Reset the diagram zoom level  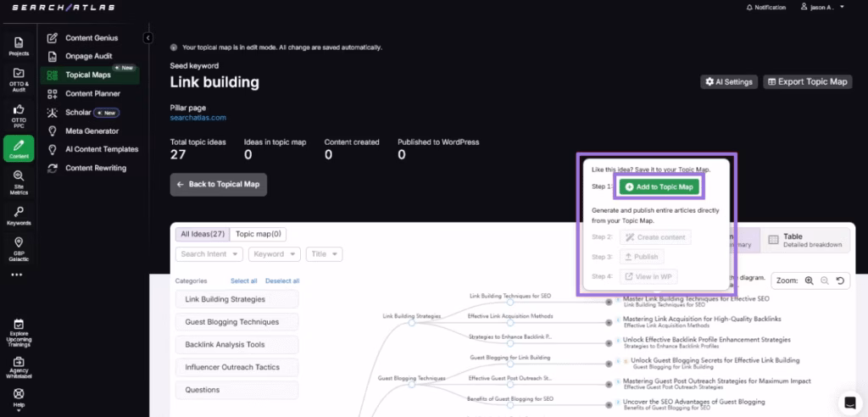[x=840, y=281]
